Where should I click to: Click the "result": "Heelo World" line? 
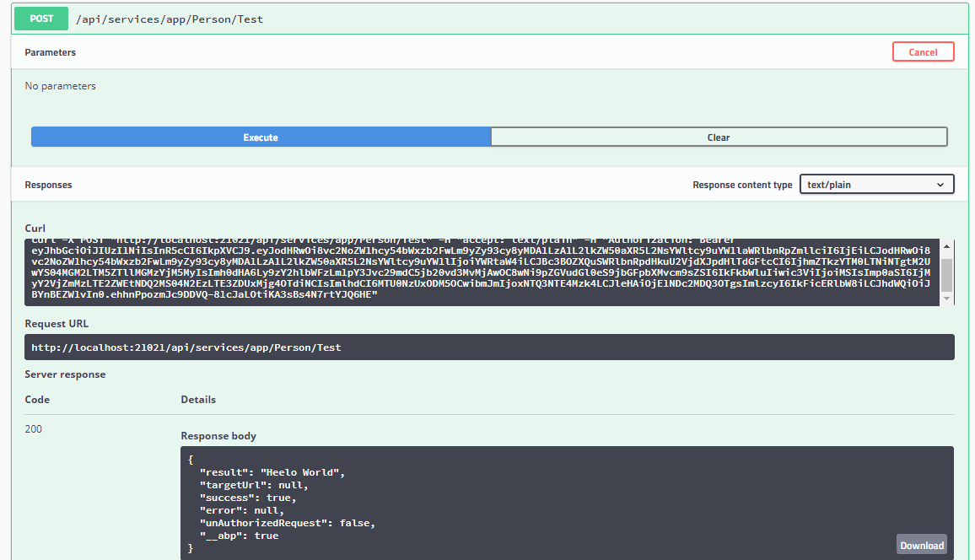coord(272,472)
